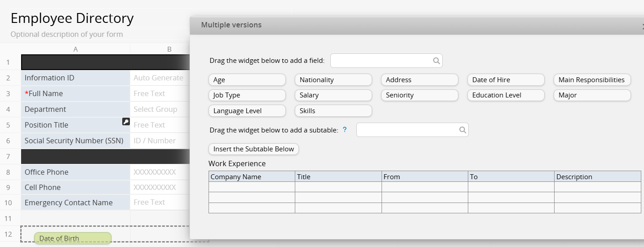Select the Nationality field widget
The height and width of the screenshot is (247, 644).
[333, 80]
